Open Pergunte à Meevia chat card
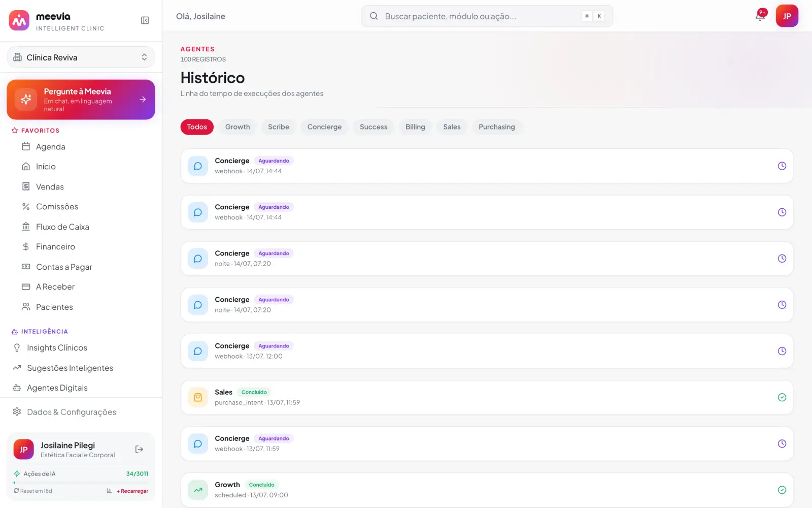 [81, 100]
